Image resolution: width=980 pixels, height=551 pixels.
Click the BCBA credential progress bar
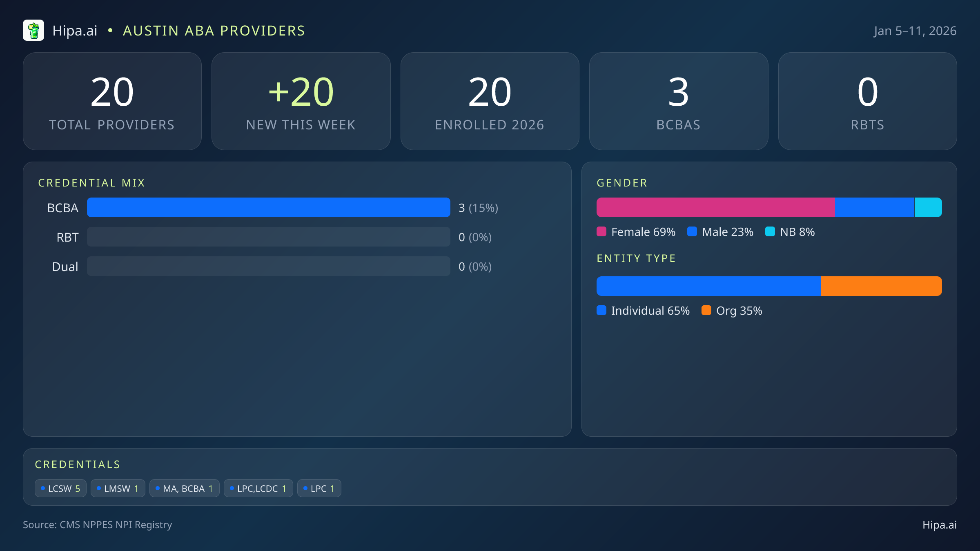click(268, 207)
